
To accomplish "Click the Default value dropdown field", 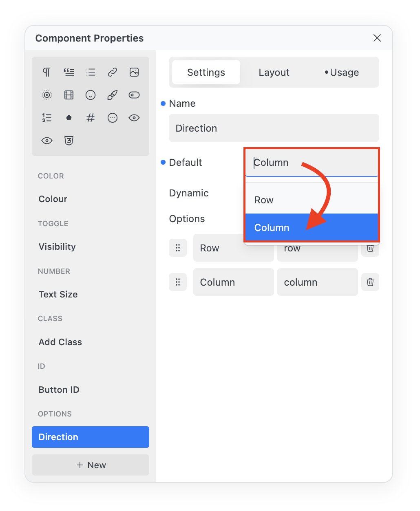I will pos(312,163).
